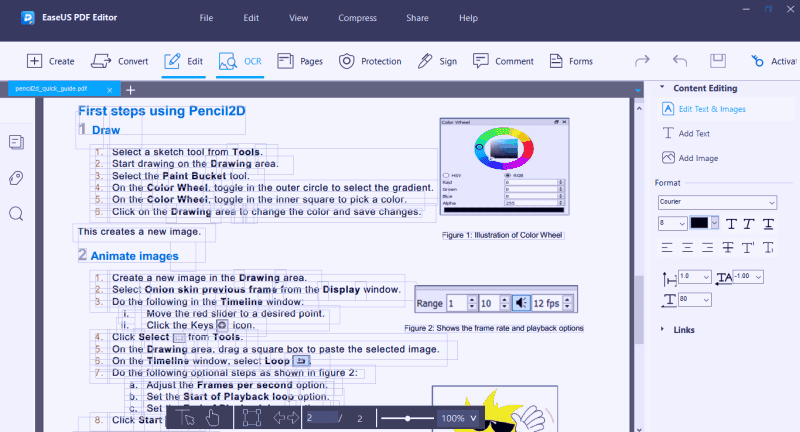This screenshot has width=800, height=432.
Task: Select the Edit toolbar tab
Action: click(184, 61)
